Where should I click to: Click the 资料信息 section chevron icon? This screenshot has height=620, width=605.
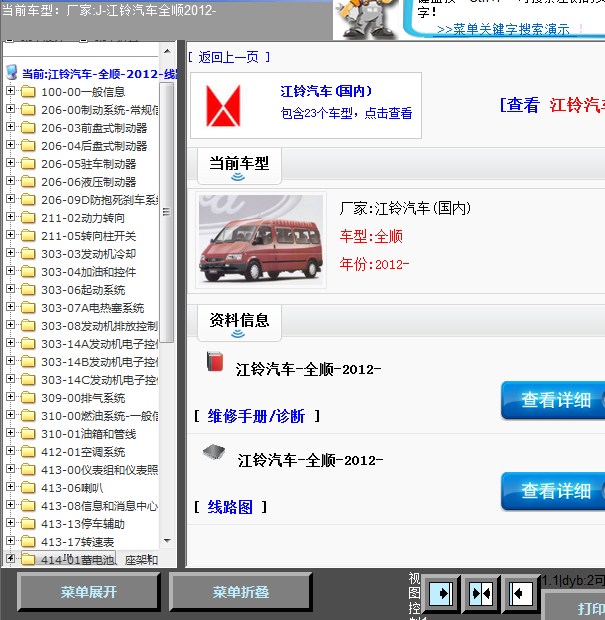(238, 333)
